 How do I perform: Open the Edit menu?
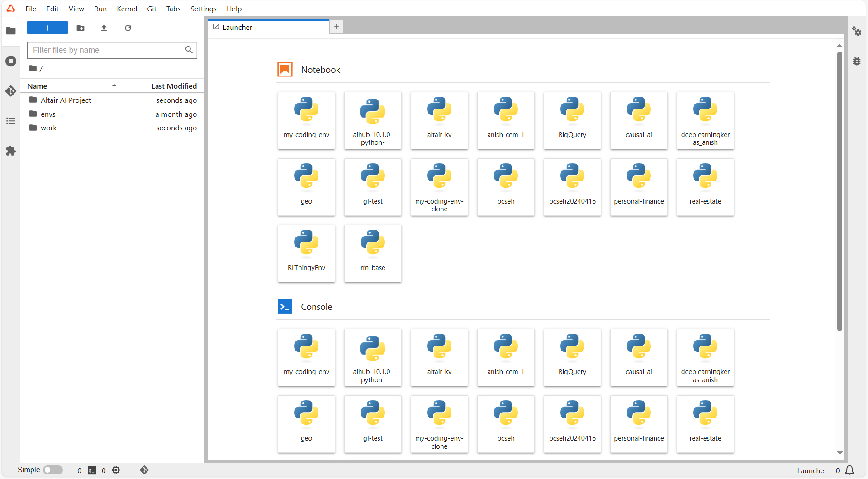[x=52, y=9]
